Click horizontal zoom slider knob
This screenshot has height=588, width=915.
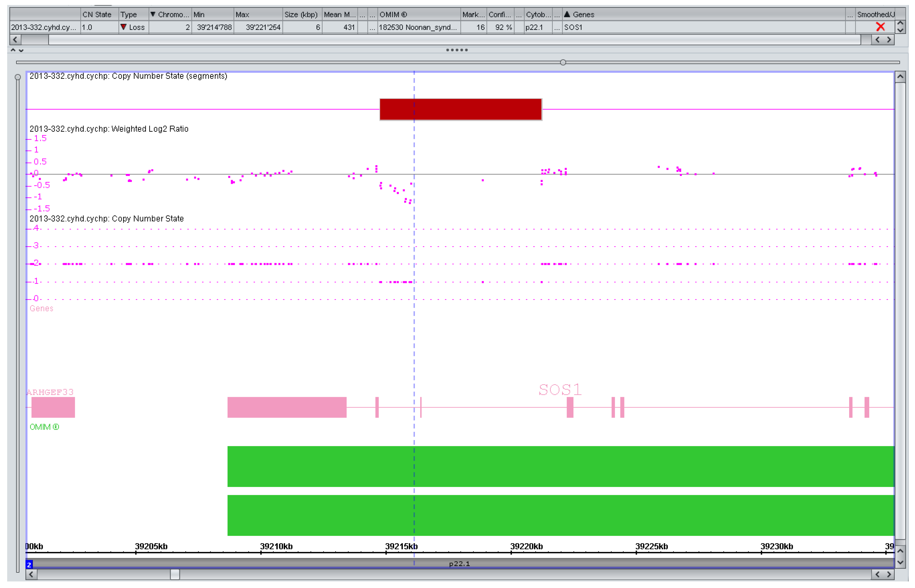point(563,62)
